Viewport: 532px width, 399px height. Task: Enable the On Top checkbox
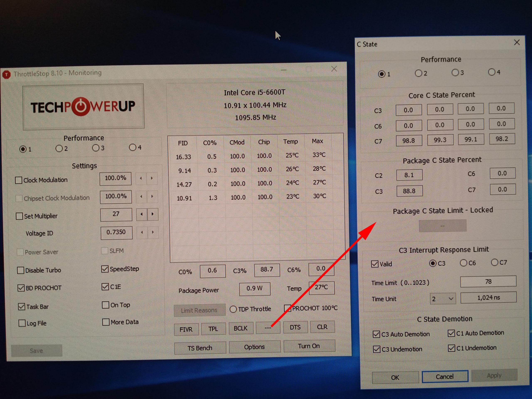tap(105, 305)
